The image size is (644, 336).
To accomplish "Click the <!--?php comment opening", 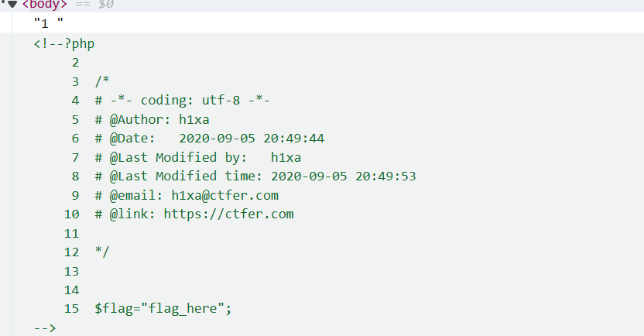I will (63, 43).
